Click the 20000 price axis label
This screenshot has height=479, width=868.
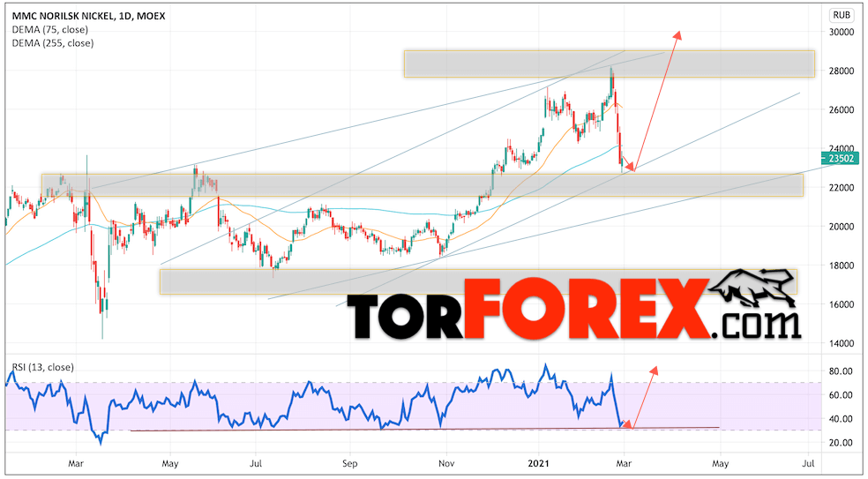coord(842,227)
